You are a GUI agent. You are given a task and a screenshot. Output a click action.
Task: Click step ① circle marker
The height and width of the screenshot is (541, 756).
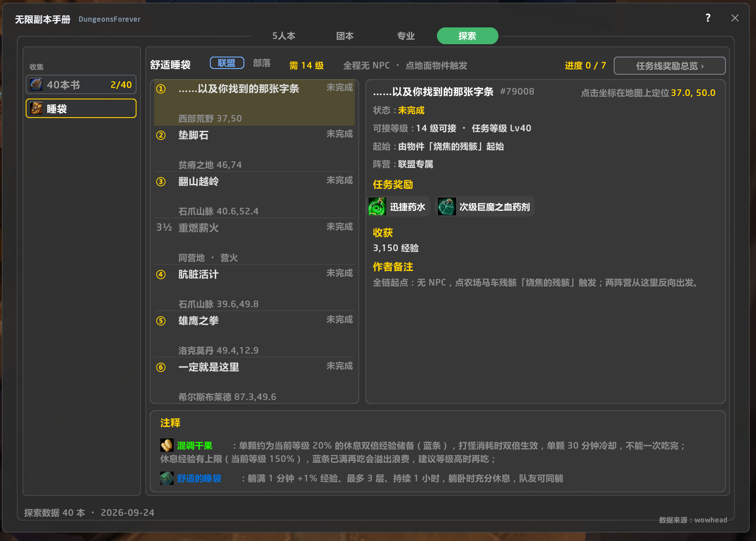[161, 89]
